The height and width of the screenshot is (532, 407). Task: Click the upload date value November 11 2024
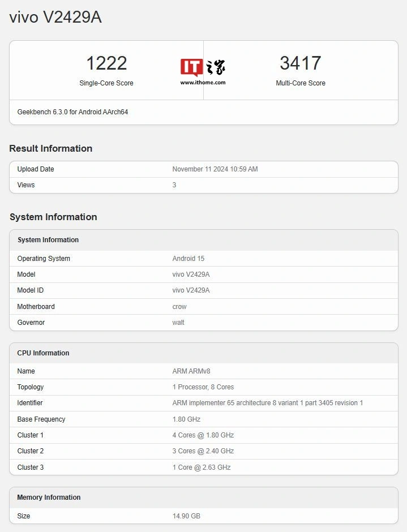tap(215, 169)
